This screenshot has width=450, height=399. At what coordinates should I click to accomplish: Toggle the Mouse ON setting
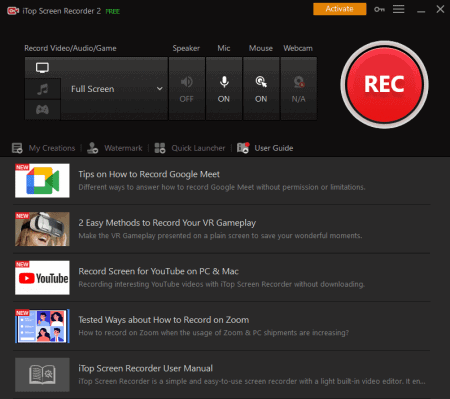261,89
